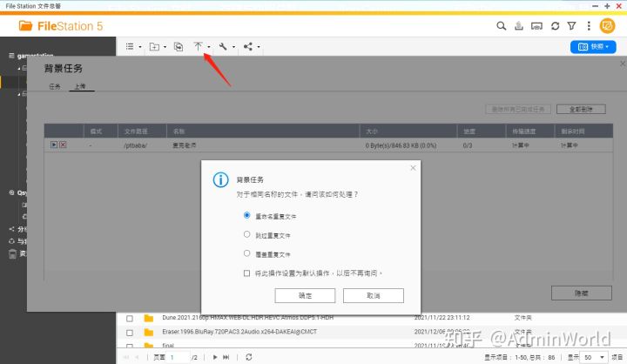Tick the set as default action checkbox
Viewport: 627px width, 364px height.
247,273
